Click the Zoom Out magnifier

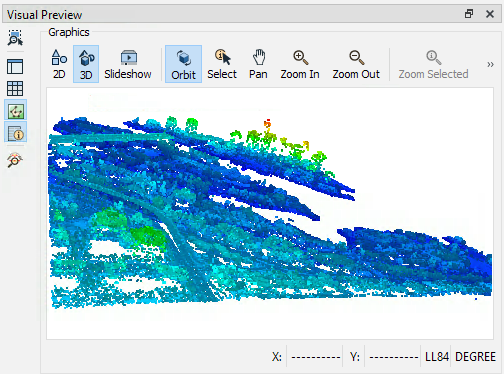click(x=356, y=64)
